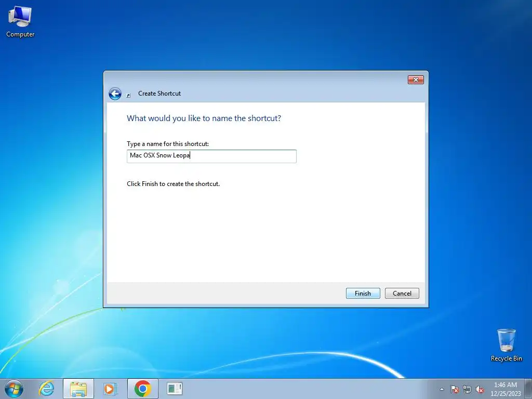Image resolution: width=532 pixels, height=399 pixels.
Task: Click the network status tray icon
Action: click(x=467, y=390)
